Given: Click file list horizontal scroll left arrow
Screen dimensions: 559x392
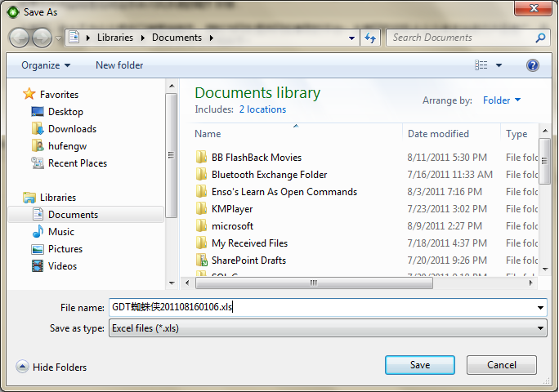Looking at the screenshot, I should tap(187, 283).
